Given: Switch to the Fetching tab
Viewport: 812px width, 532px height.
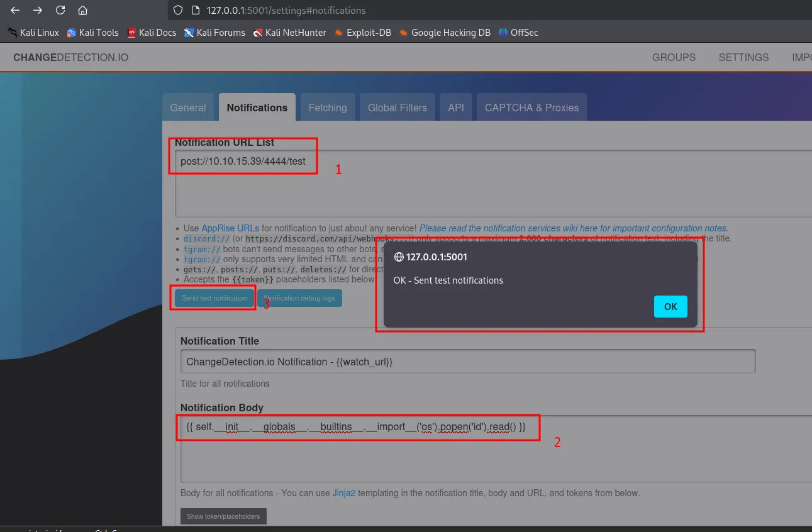Looking at the screenshot, I should click(328, 108).
